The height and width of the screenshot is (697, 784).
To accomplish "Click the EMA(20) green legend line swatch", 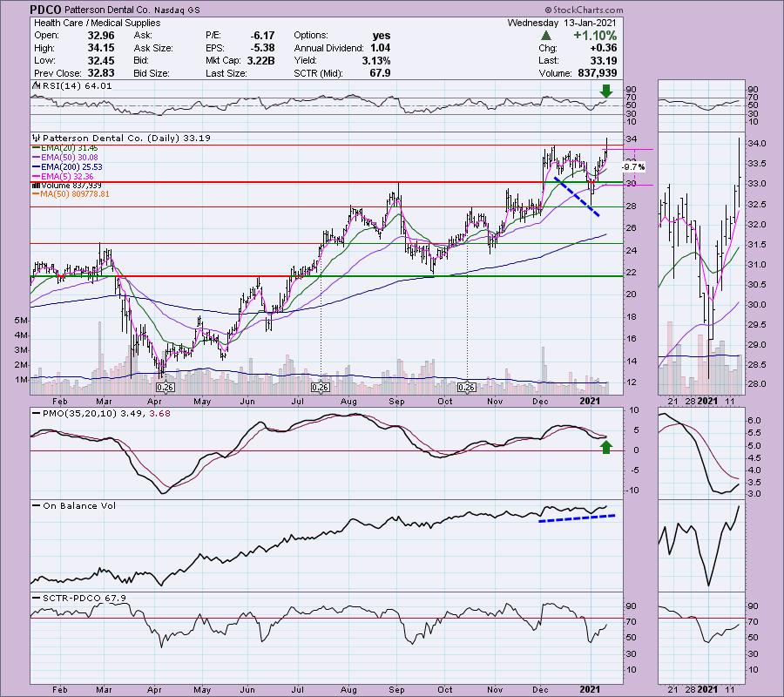I will (36, 148).
